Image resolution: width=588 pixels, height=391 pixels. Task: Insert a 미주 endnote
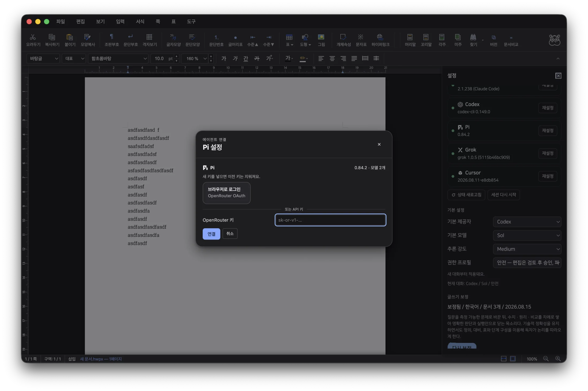tap(458, 40)
